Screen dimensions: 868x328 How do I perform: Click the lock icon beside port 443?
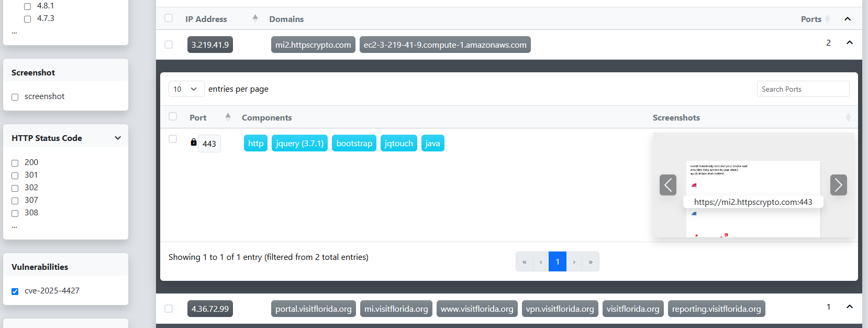pyautogui.click(x=194, y=142)
